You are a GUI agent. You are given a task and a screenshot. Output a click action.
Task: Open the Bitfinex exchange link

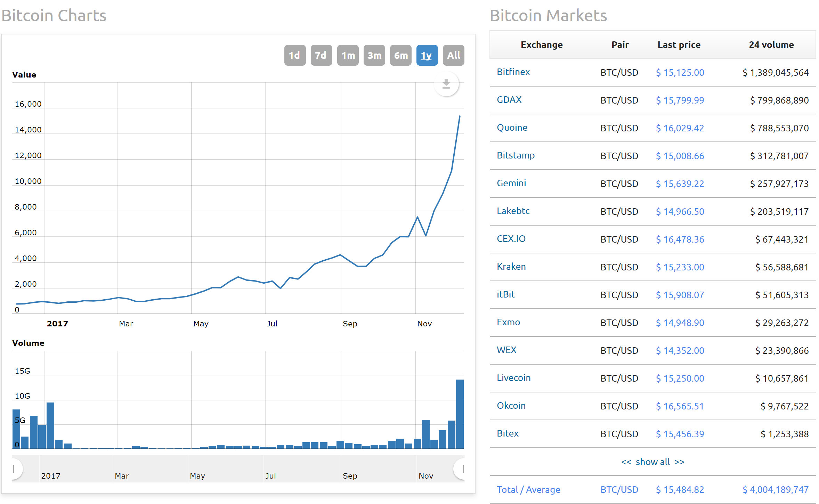coord(513,72)
